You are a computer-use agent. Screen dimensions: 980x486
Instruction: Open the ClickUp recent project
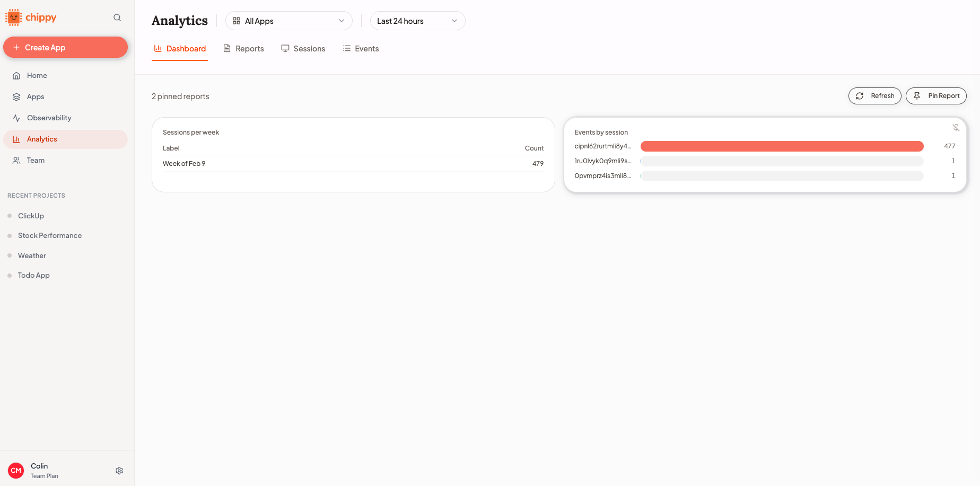31,216
